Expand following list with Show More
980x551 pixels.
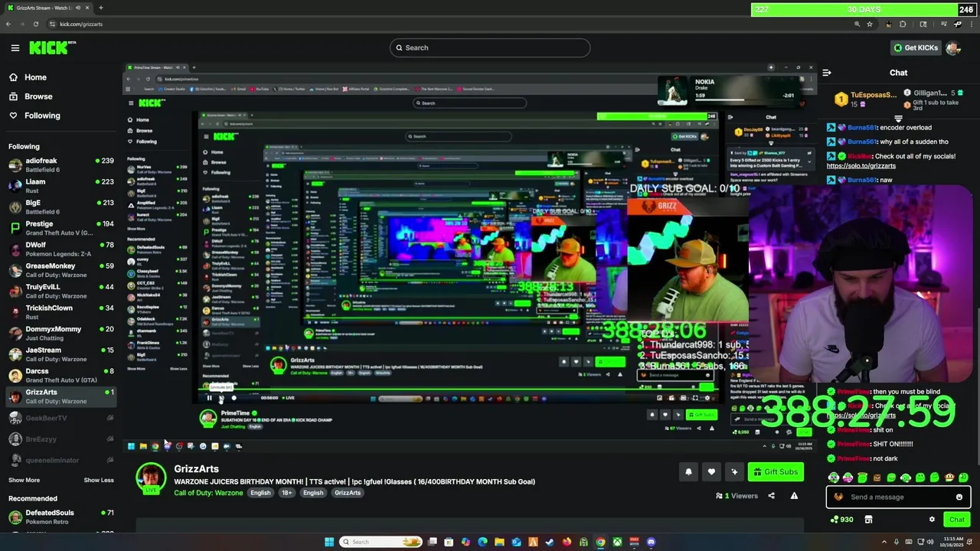click(x=24, y=480)
